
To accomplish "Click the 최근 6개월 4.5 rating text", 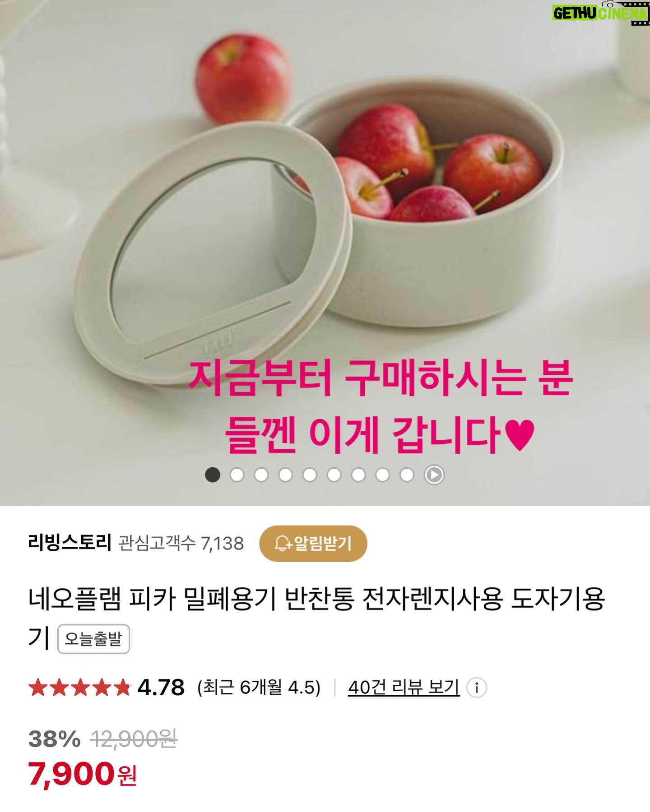I will click(259, 687).
